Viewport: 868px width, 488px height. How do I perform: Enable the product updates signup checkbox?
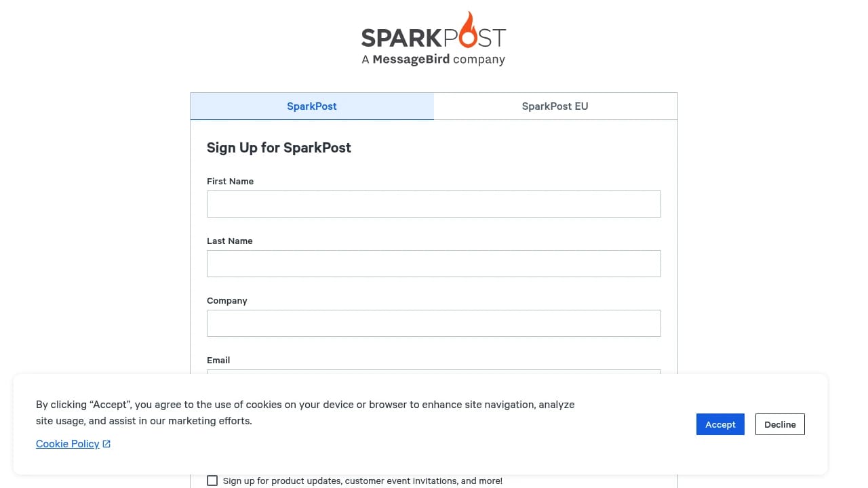[x=212, y=480]
